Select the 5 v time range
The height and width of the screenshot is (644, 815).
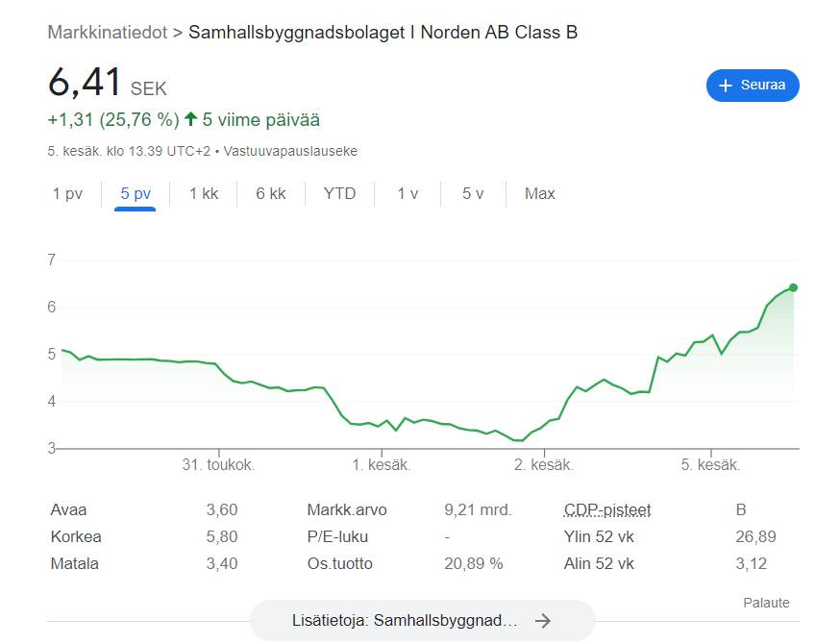click(472, 194)
